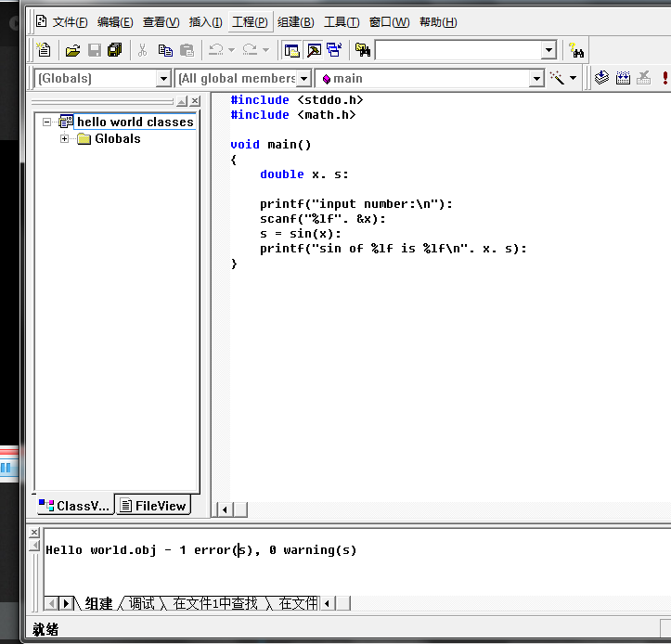Image resolution: width=671 pixels, height=644 pixels.
Task: Click the workspace panel maximize button
Action: [x=182, y=101]
